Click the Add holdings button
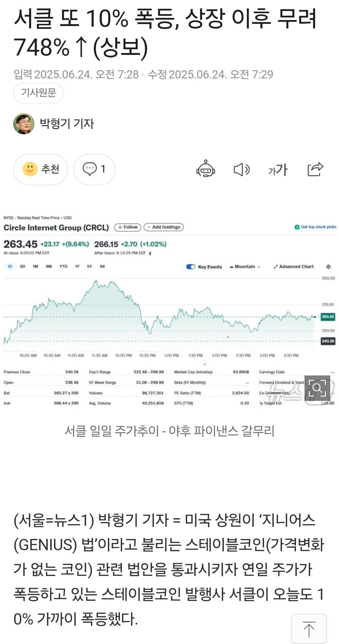Viewport: 339px width, 644px height. (164, 227)
